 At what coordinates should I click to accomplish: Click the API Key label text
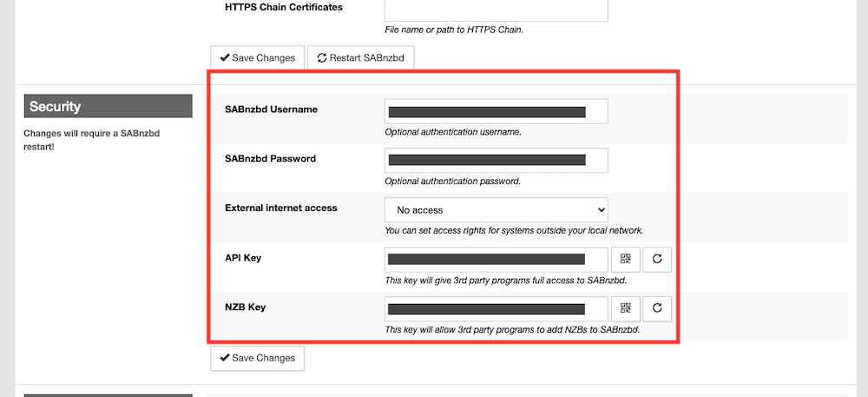pos(245,257)
